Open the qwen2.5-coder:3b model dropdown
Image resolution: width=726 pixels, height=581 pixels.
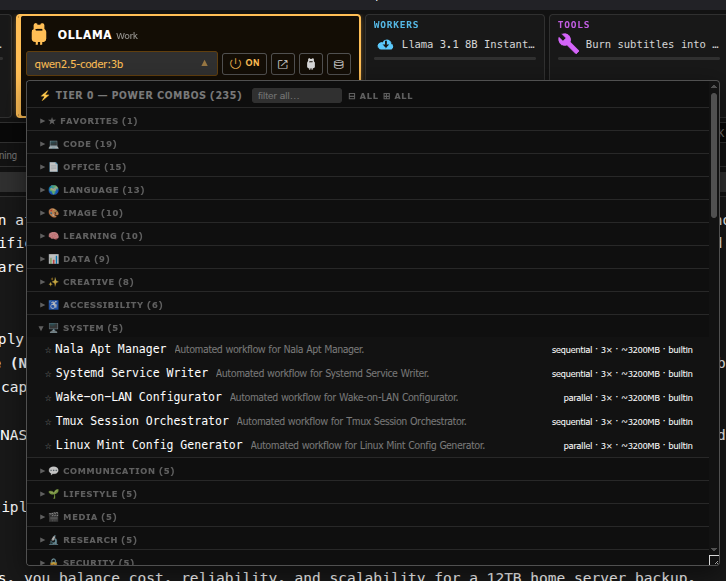pyautogui.click(x=121, y=64)
